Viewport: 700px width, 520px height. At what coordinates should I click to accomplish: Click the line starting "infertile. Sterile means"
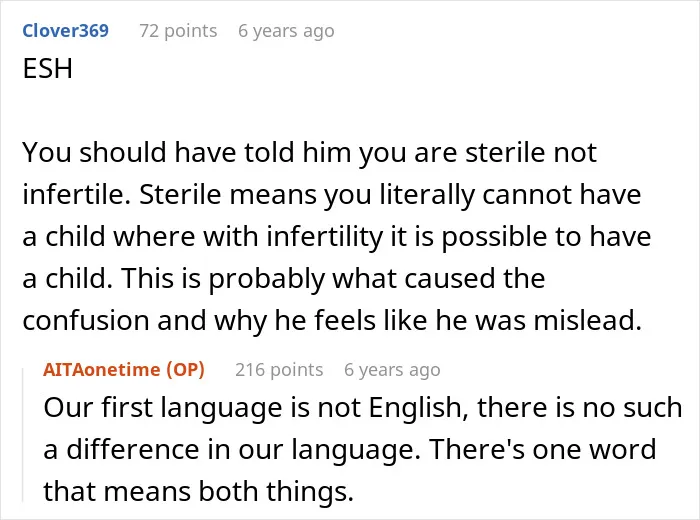332,195
